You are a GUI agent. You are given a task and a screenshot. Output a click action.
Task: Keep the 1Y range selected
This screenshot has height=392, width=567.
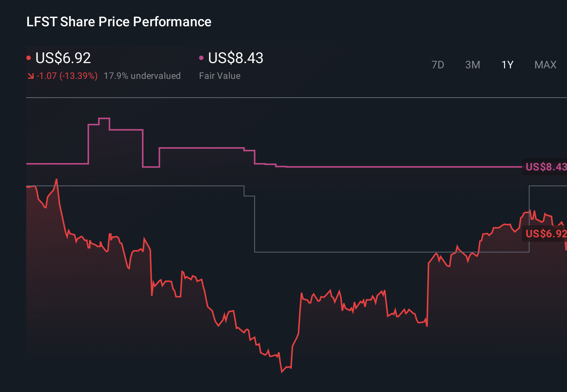click(x=507, y=65)
